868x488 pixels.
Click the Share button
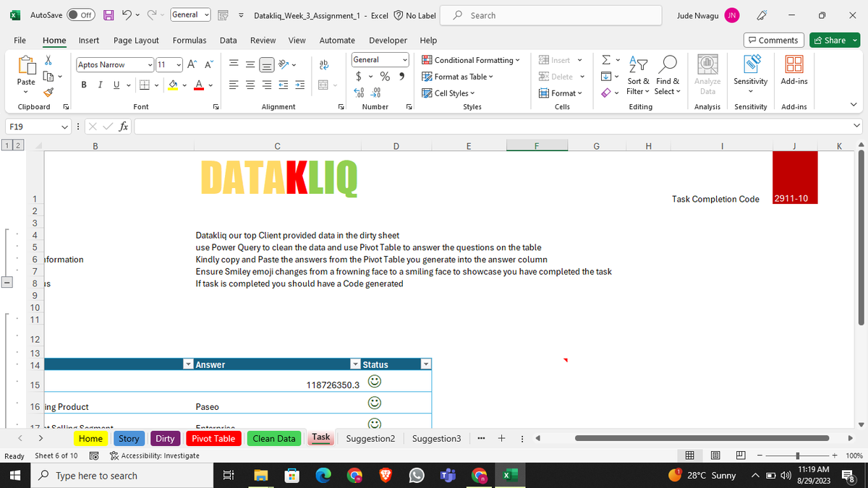(x=834, y=40)
